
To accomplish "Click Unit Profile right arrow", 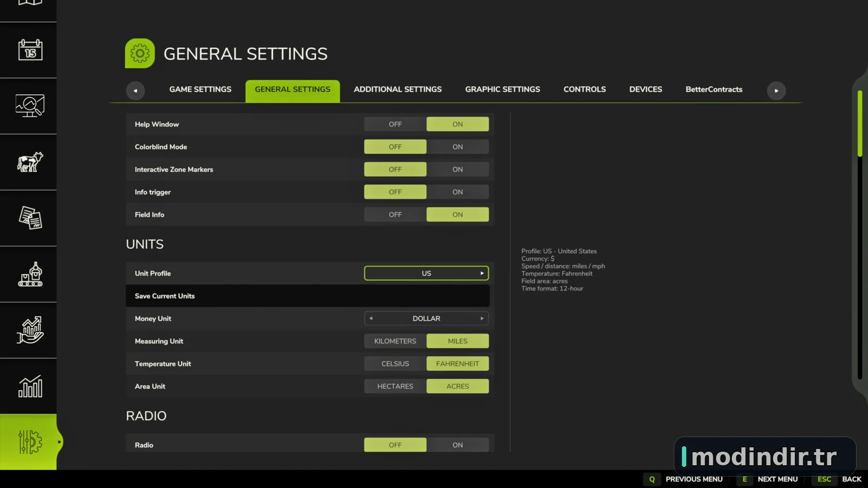I will [x=482, y=273].
